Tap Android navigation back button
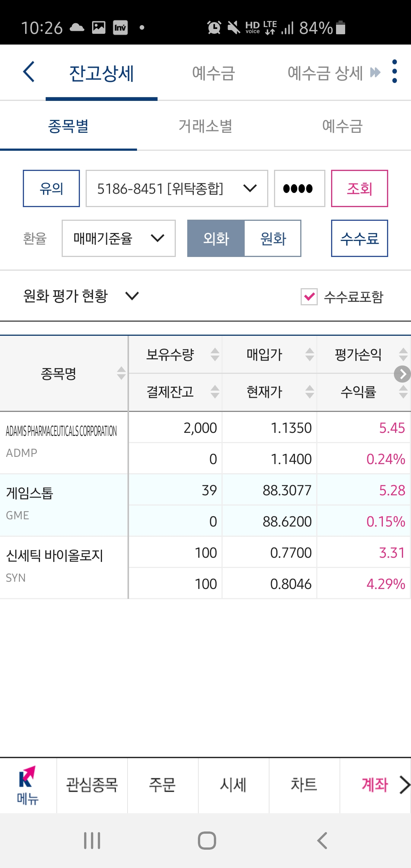This screenshot has width=411, height=868. click(x=322, y=841)
